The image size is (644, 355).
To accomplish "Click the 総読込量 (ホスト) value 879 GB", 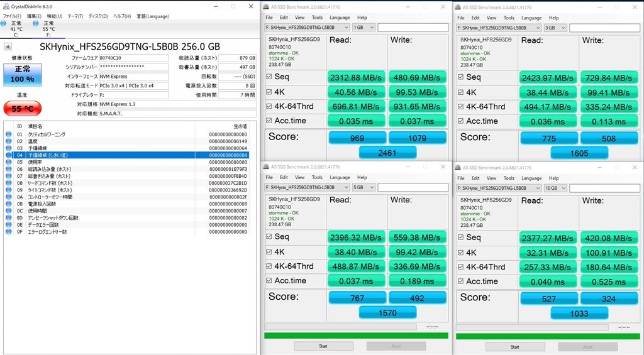I will click(237, 58).
